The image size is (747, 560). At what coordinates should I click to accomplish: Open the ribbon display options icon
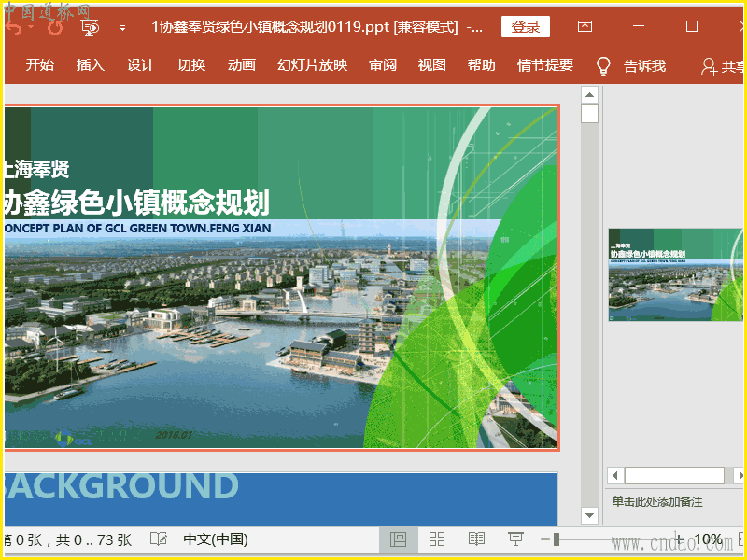(585, 27)
